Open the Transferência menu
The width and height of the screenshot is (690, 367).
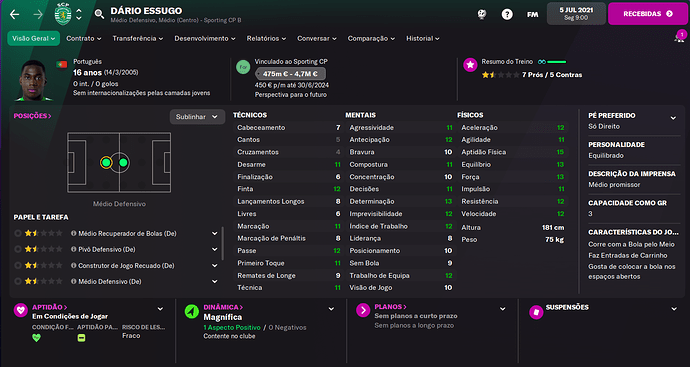coord(138,39)
